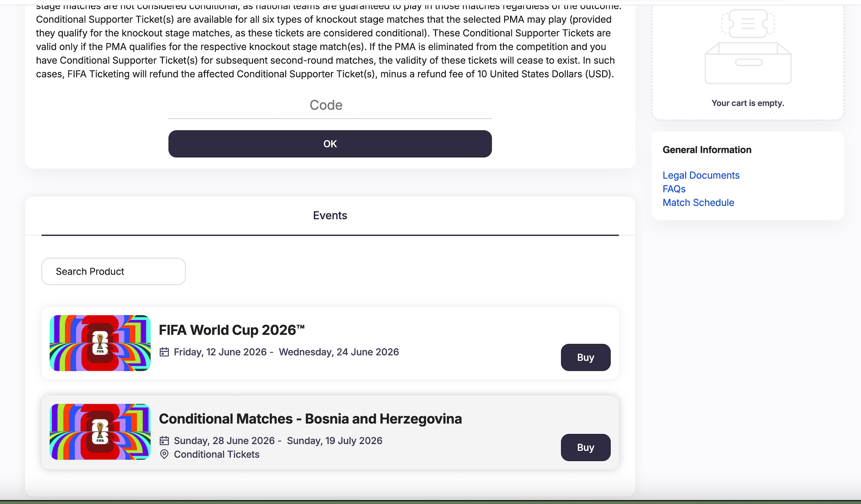The width and height of the screenshot is (861, 504).
Task: Open the Match Schedule link
Action: coord(698,203)
